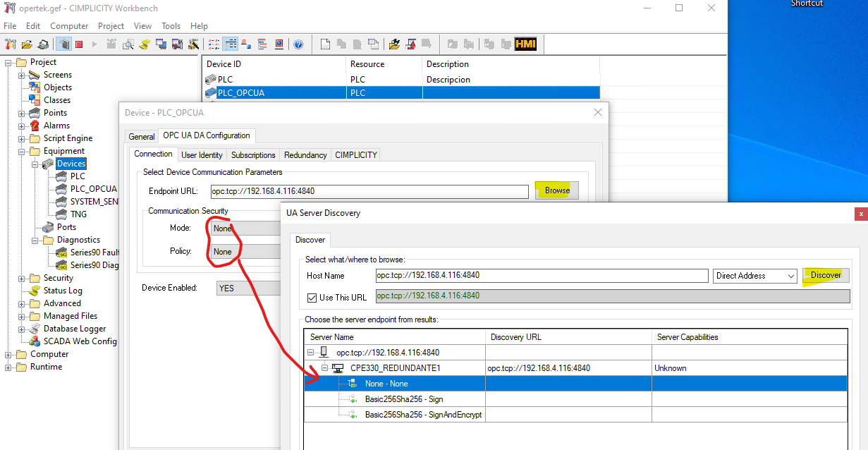Select the None - None endpoint row

click(575, 384)
